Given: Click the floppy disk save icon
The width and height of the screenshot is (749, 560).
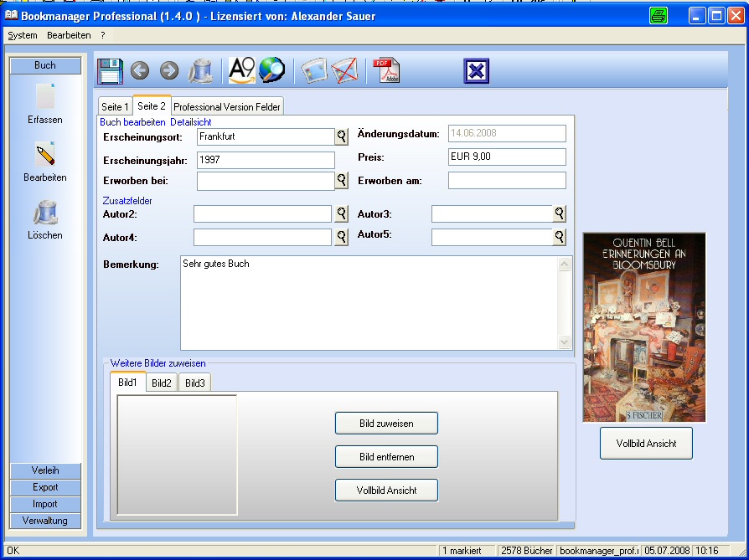Looking at the screenshot, I should [111, 71].
